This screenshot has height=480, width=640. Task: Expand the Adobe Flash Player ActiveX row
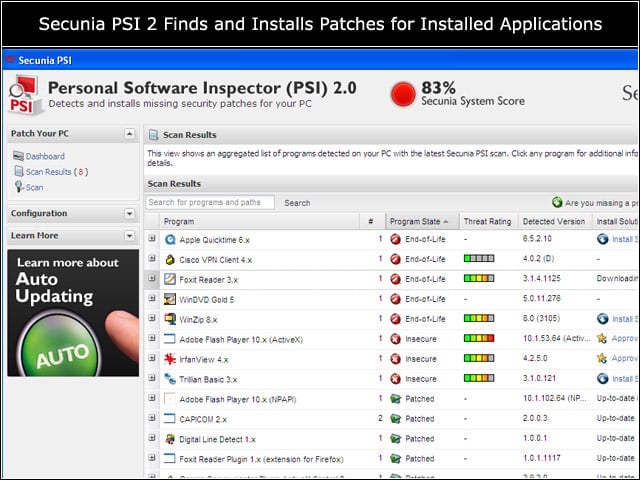click(x=152, y=338)
